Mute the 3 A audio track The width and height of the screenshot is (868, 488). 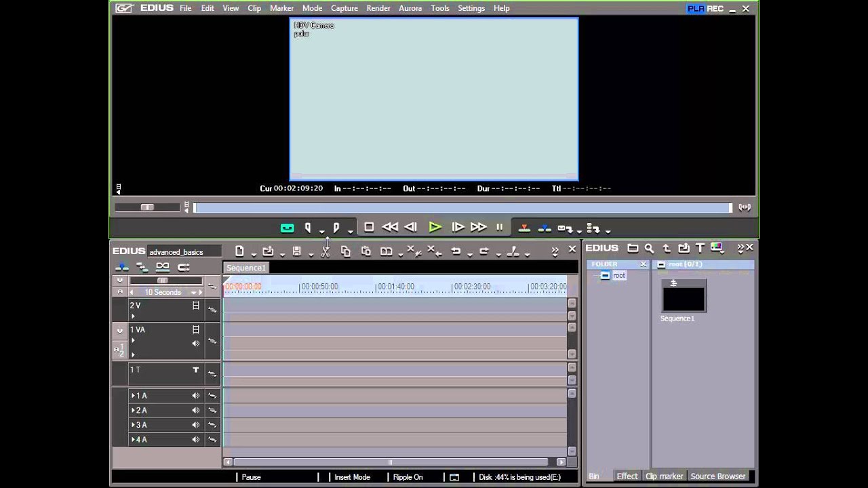(195, 425)
